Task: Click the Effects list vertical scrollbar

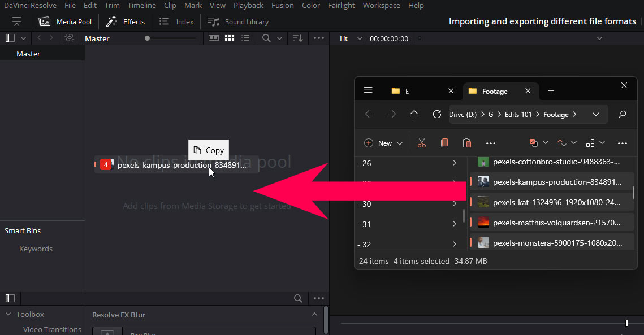Action: point(326,320)
